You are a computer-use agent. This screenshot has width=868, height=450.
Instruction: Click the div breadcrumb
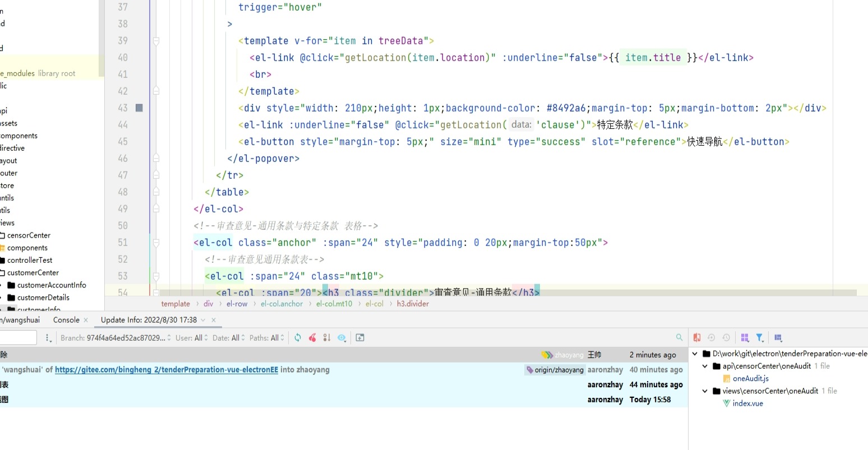point(209,304)
